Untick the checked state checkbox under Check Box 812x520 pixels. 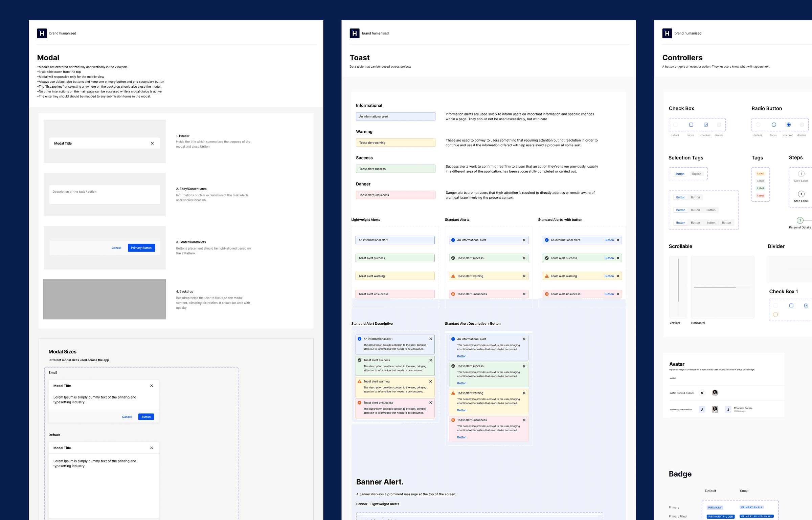(x=706, y=125)
